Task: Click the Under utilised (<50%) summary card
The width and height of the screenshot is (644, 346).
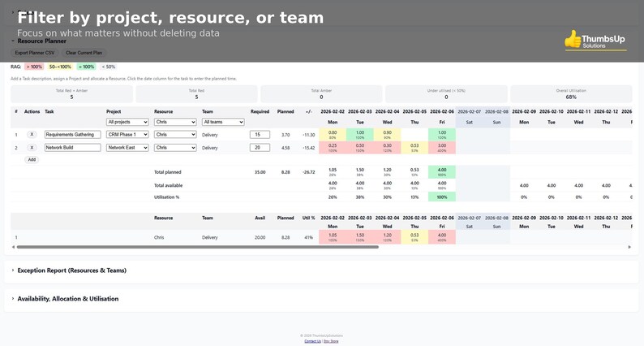Action: [446, 93]
